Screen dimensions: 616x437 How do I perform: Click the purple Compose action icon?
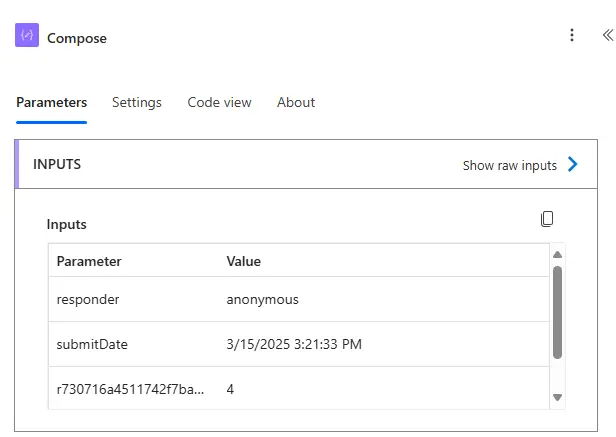(x=27, y=37)
